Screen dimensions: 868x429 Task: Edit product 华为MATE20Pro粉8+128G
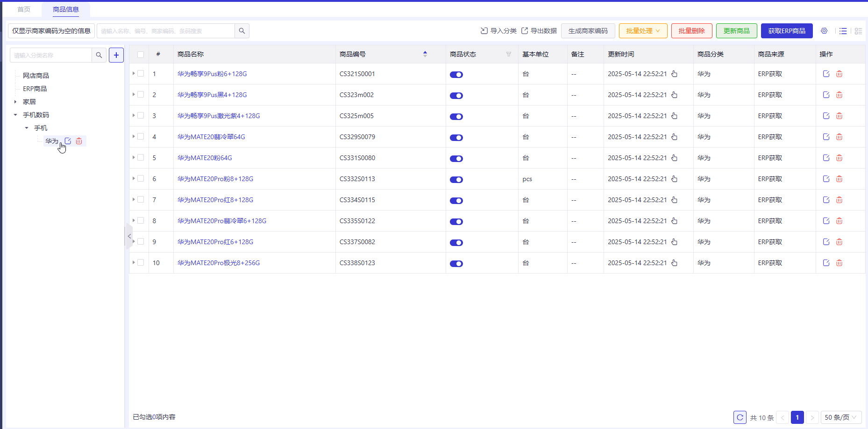coord(826,179)
